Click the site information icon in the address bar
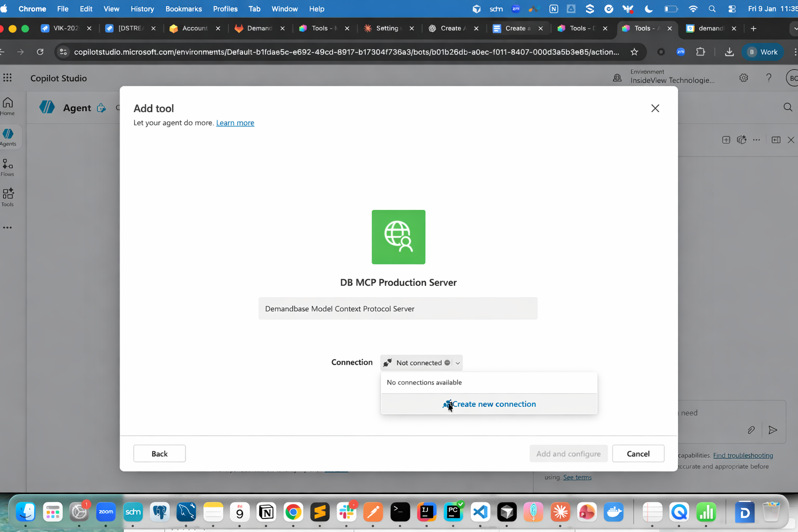 (63, 52)
